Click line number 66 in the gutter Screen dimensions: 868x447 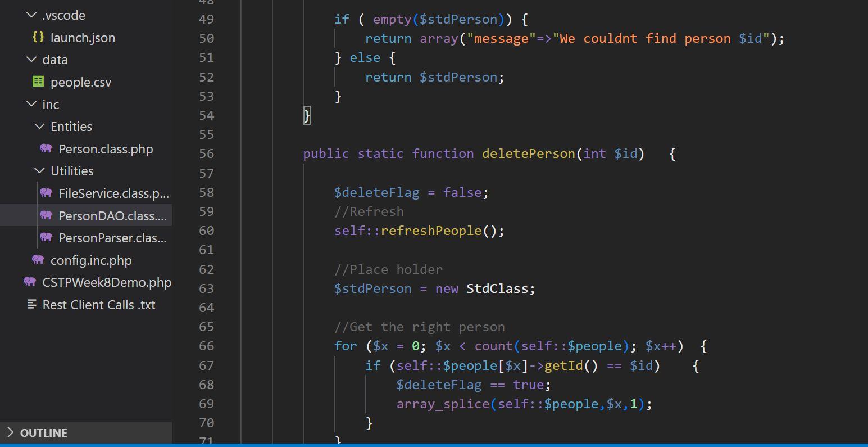(x=206, y=346)
